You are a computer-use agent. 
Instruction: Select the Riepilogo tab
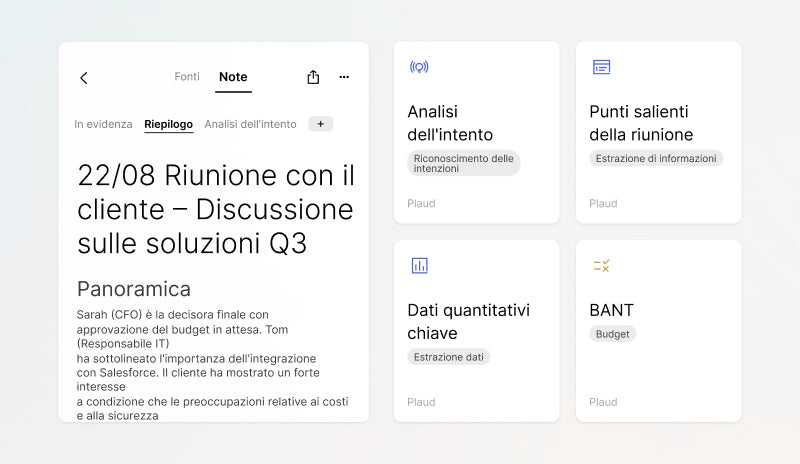coord(168,124)
